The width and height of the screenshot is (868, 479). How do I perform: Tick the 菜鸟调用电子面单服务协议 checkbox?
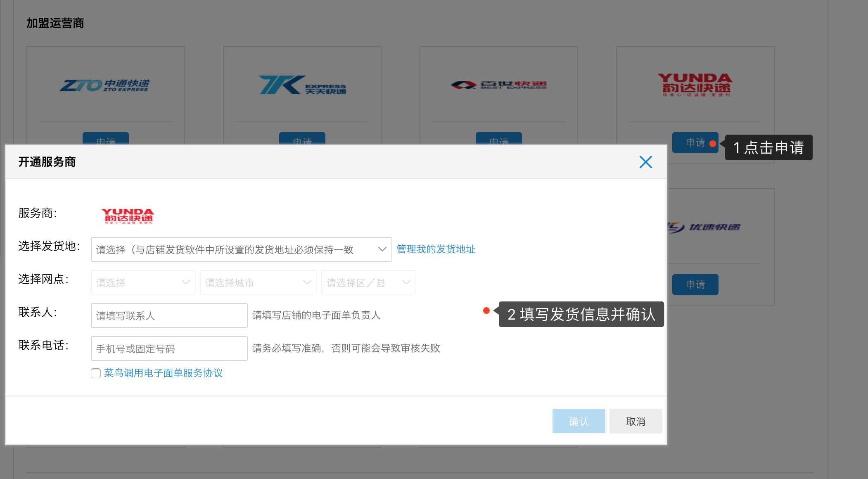pos(96,373)
